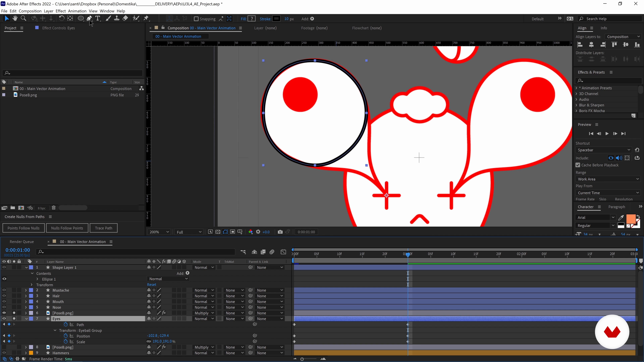Hide the Hammers layer

4,353
